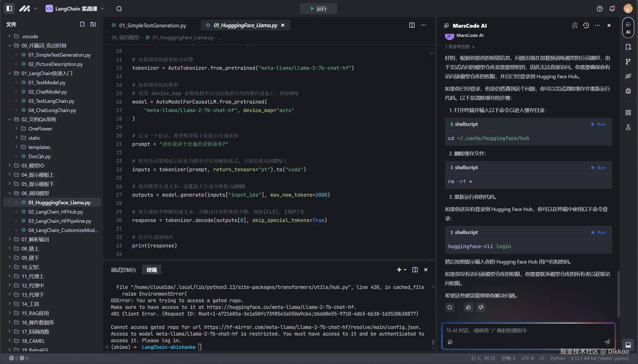638x364 pixels.
Task: Open chat history in MarsCode AI
Action: pos(586,25)
